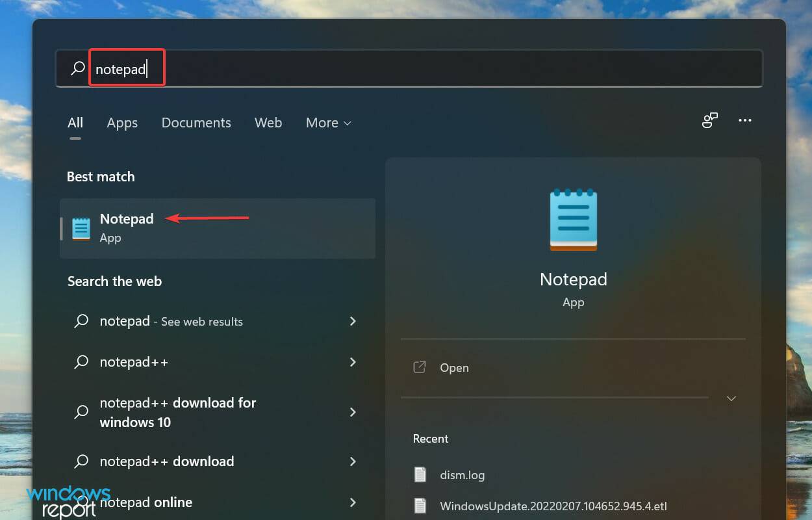Select the large Notepad icon in preview pane

point(573,220)
